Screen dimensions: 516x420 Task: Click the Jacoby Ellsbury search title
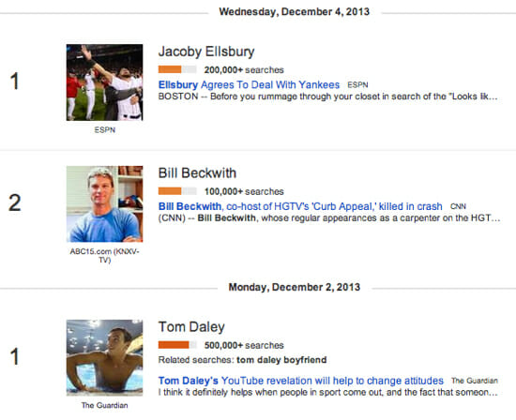tap(206, 52)
